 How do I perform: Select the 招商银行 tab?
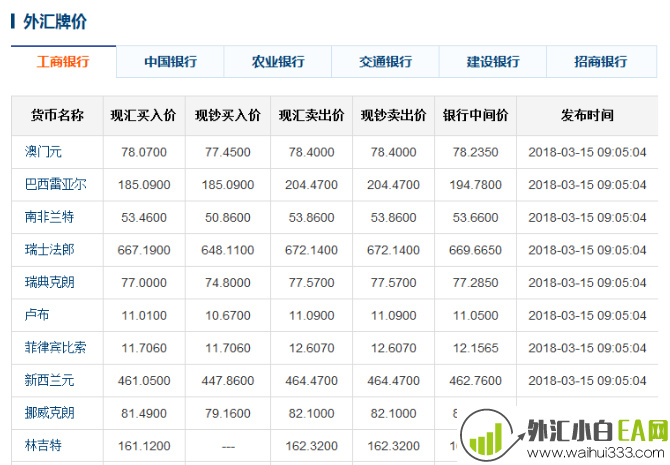pos(601,62)
